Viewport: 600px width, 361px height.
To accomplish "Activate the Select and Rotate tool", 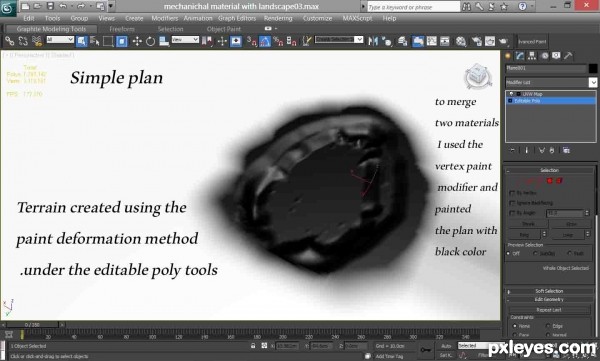I will point(150,41).
